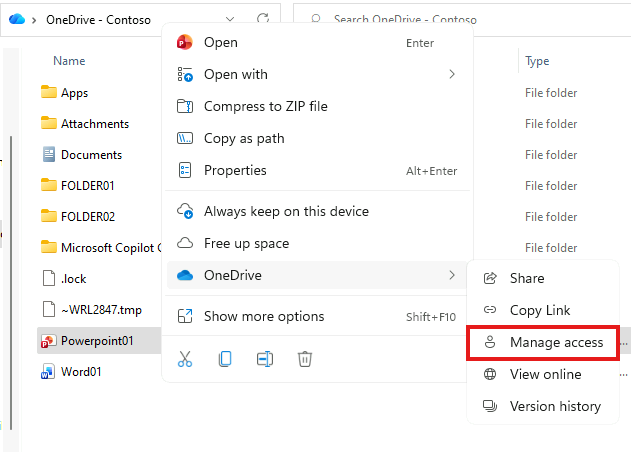
Task: Click the Search OneDrive - Contoso field
Action: (x=462, y=19)
